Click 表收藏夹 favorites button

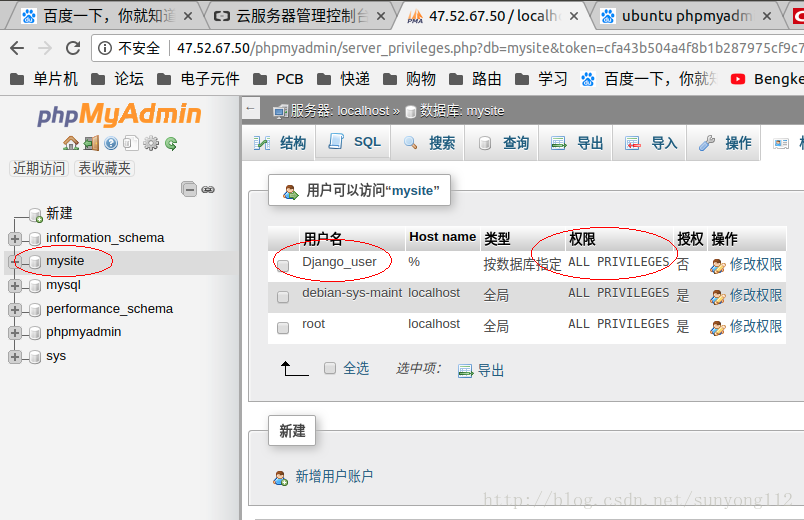104,168
